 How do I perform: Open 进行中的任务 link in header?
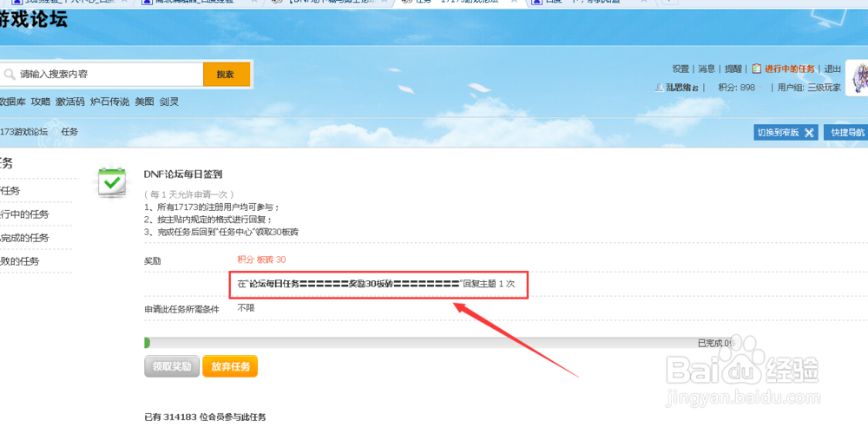(x=789, y=69)
